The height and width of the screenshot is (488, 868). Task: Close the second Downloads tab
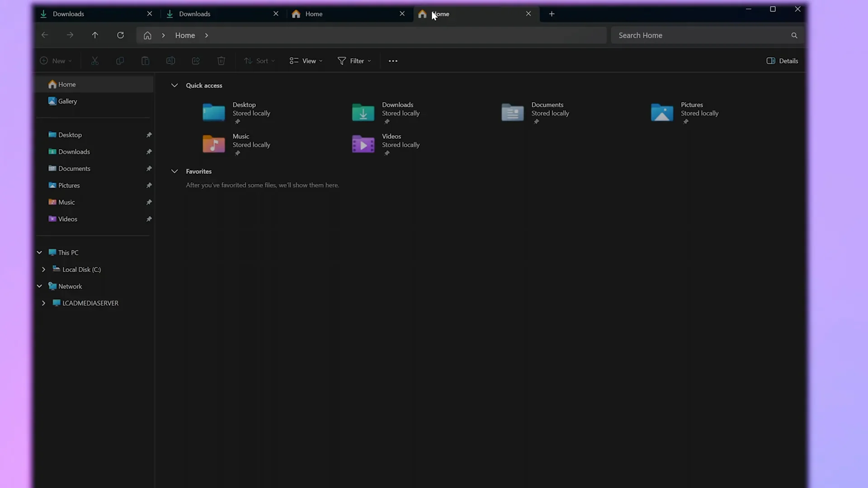tap(276, 14)
